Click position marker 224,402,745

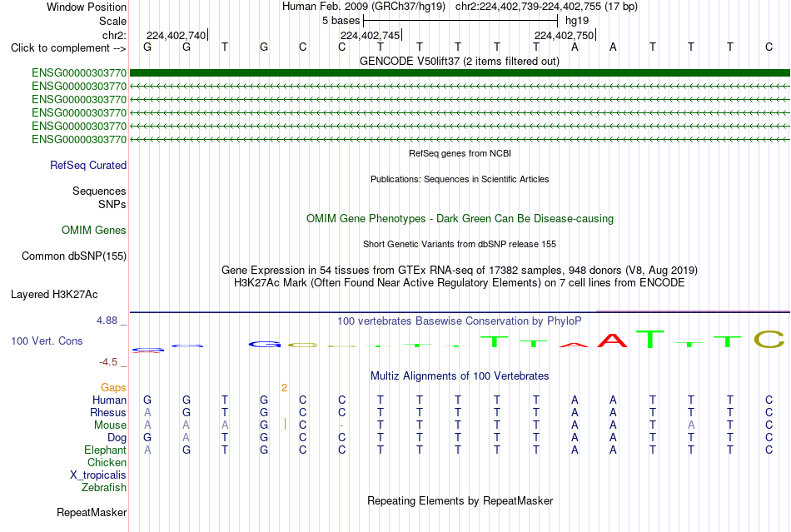click(x=371, y=35)
